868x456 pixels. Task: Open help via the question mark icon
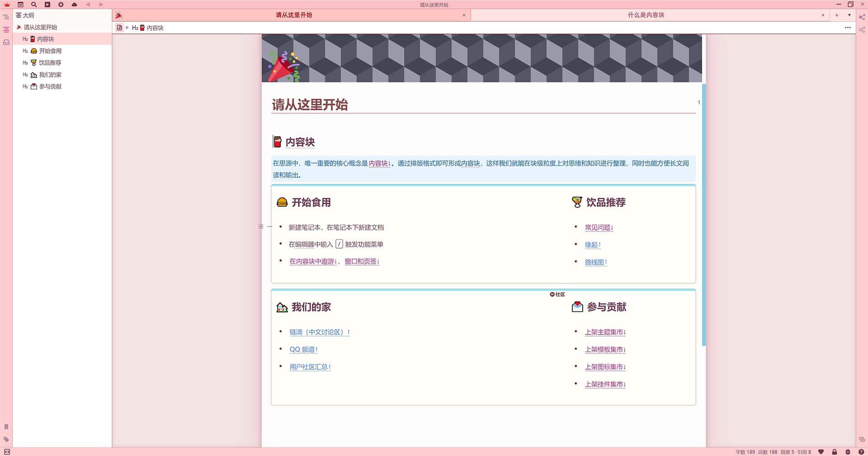[x=862, y=451]
